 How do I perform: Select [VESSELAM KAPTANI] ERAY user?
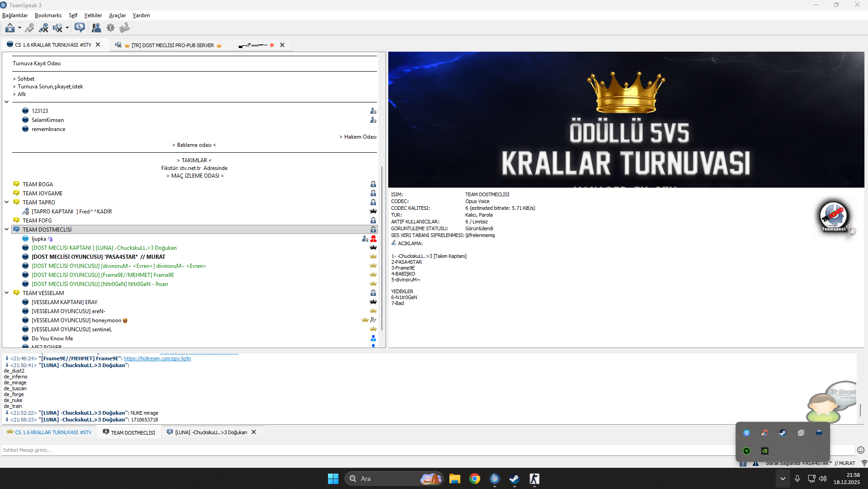64,302
